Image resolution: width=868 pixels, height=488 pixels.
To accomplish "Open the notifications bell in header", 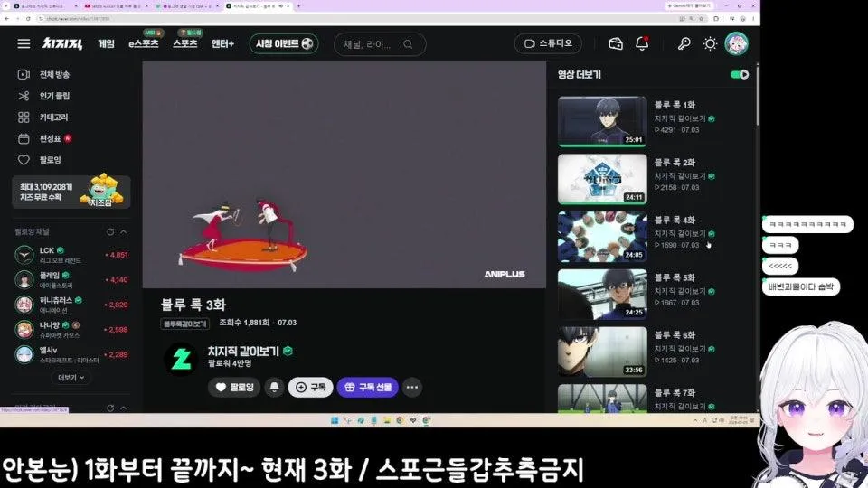I will click(642, 43).
